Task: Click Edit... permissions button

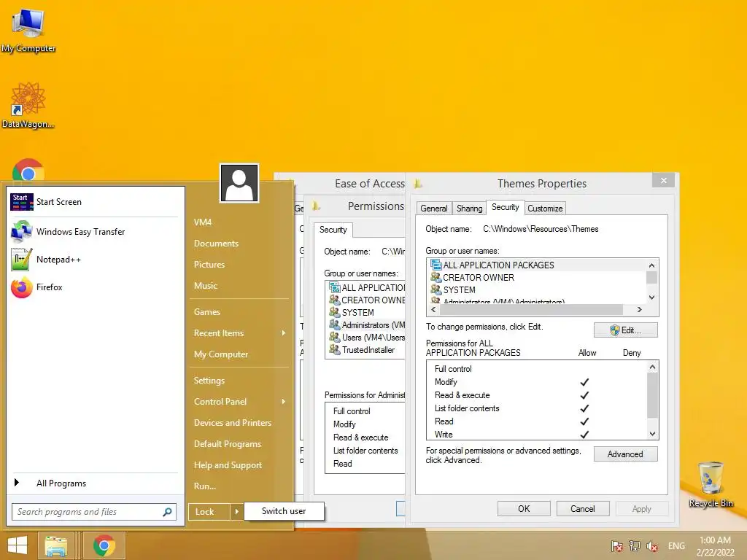Action: (x=625, y=330)
